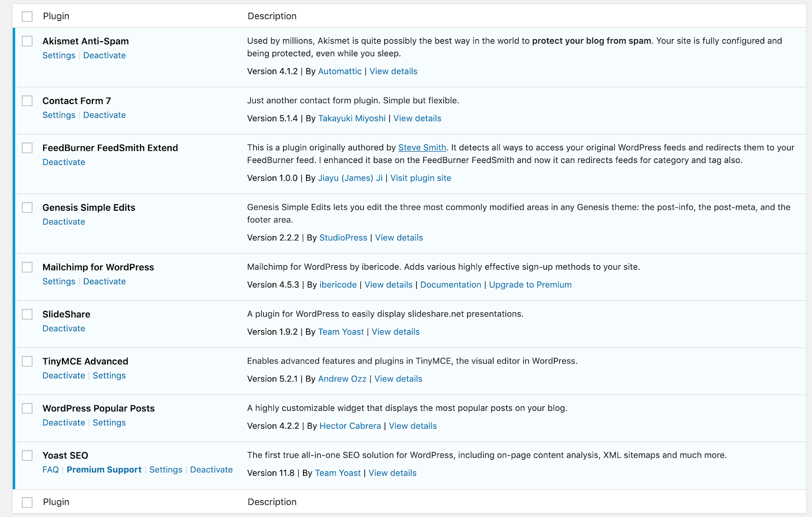The image size is (812, 517).
Task: Deactivate Mailchimp for WordPress
Action: point(105,281)
